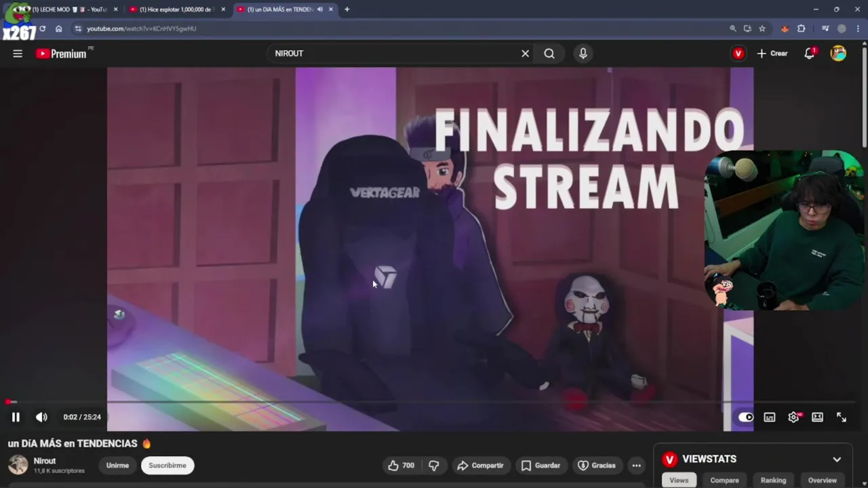The width and height of the screenshot is (868, 488).
Task: Toggle the autoplay switch
Action: pos(745,417)
